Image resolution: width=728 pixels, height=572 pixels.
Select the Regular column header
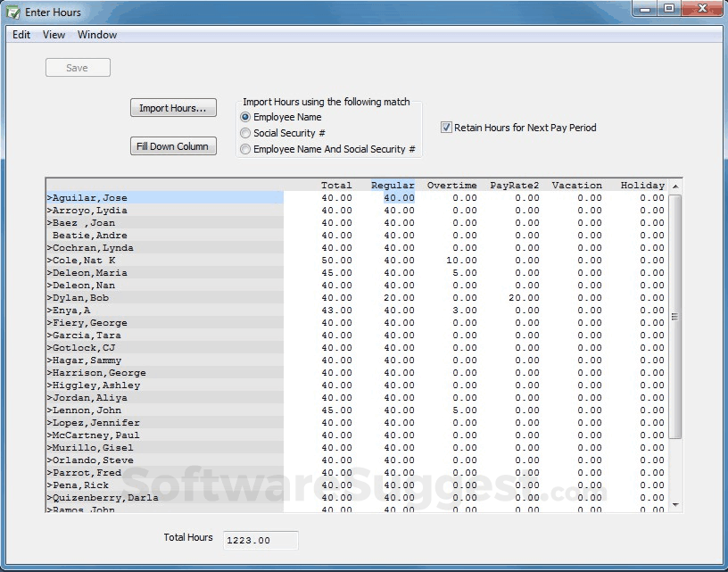click(x=393, y=185)
